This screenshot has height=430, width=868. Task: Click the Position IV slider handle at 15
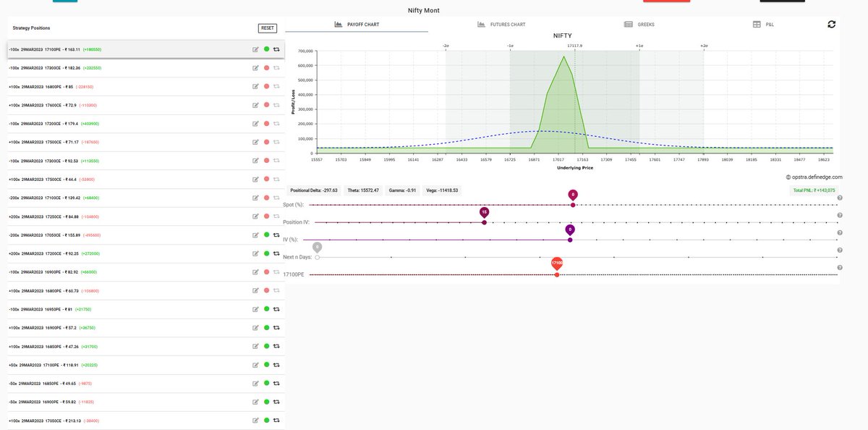tap(484, 222)
